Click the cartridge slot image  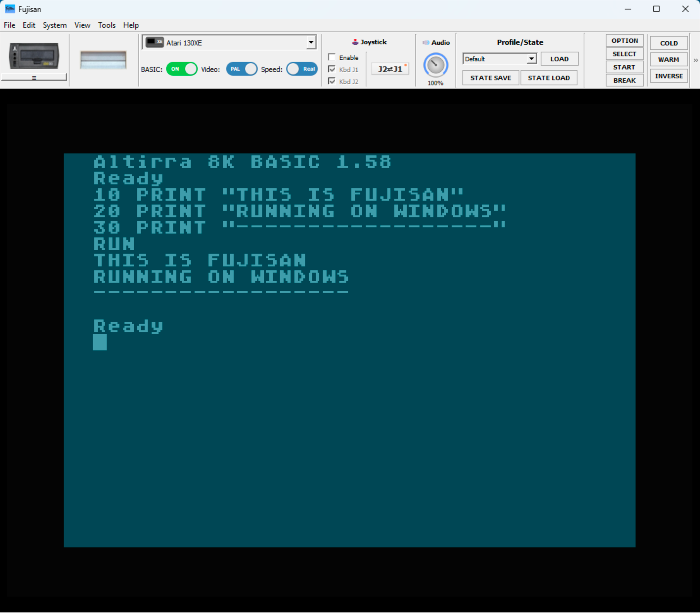(103, 60)
